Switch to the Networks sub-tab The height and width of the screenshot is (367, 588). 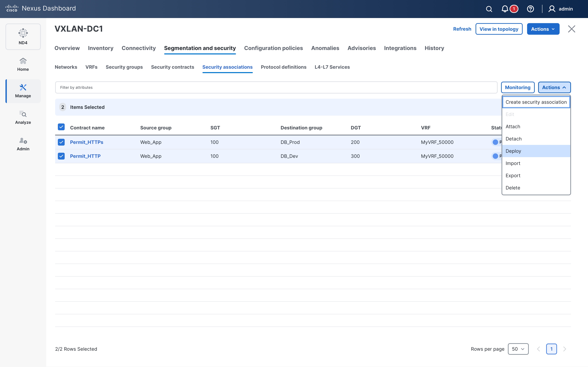click(66, 67)
